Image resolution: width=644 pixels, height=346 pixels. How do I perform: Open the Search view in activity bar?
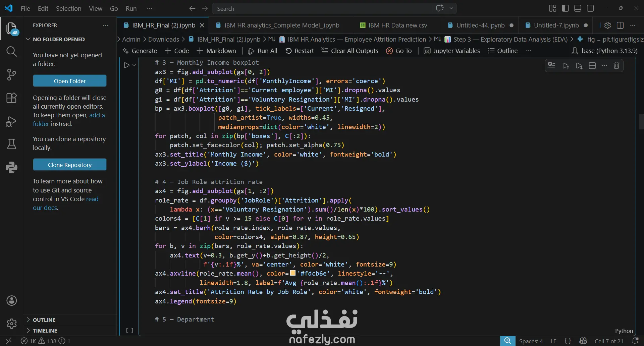point(12,51)
